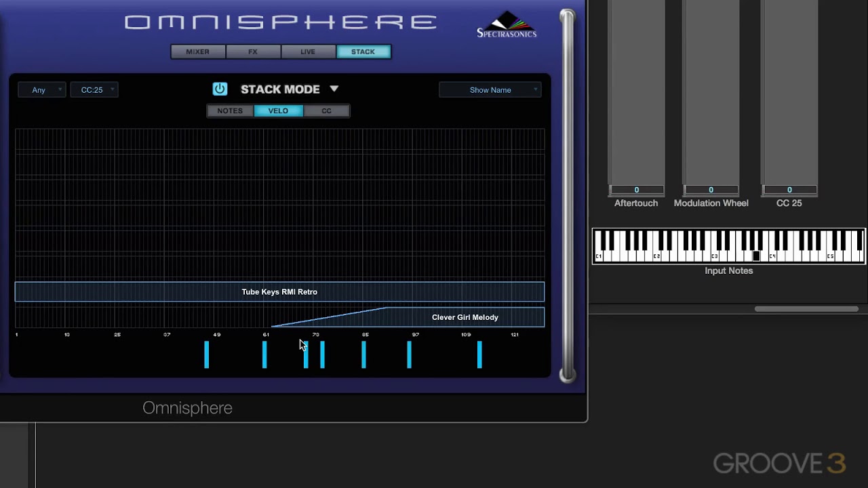Click the blue velocity marker at 61
868x488 pixels.
(264, 355)
